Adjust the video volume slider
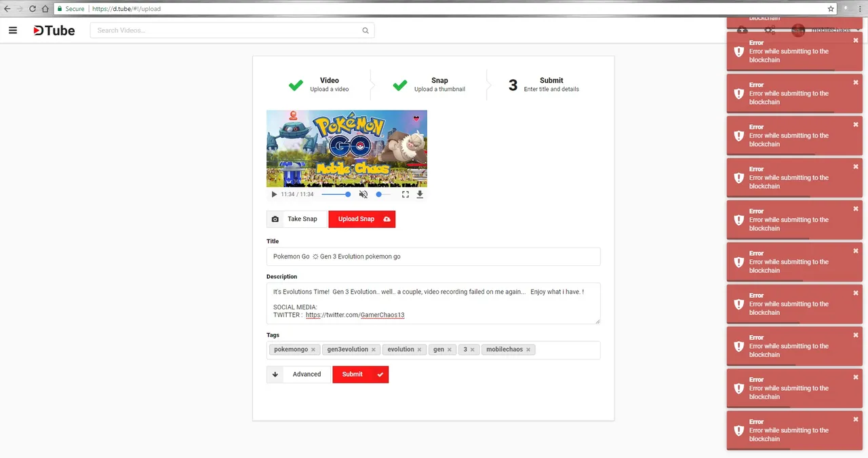 coord(383,194)
